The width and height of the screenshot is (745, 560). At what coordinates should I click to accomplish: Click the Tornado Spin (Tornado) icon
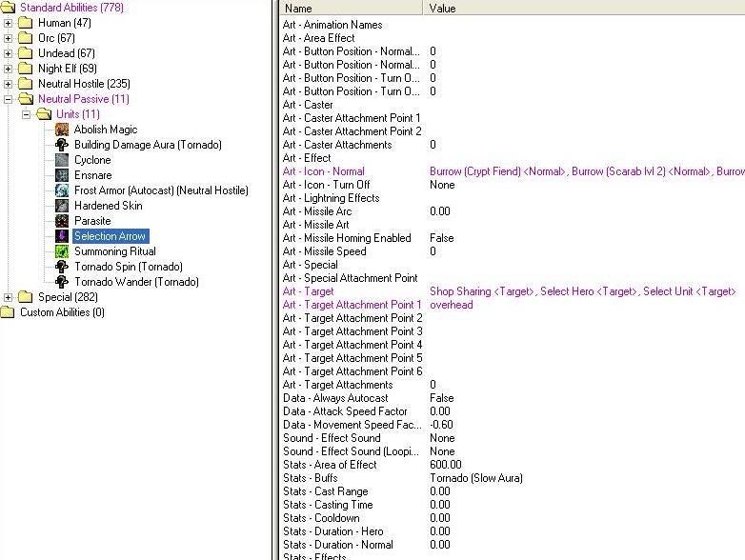point(62,267)
